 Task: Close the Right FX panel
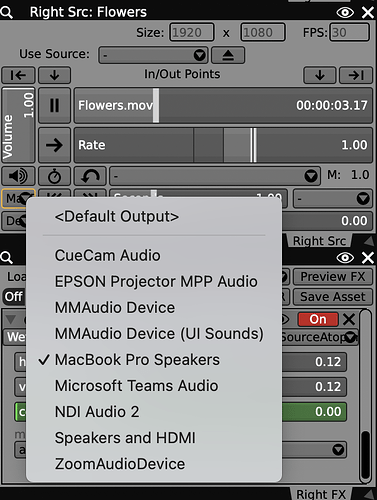click(x=368, y=258)
